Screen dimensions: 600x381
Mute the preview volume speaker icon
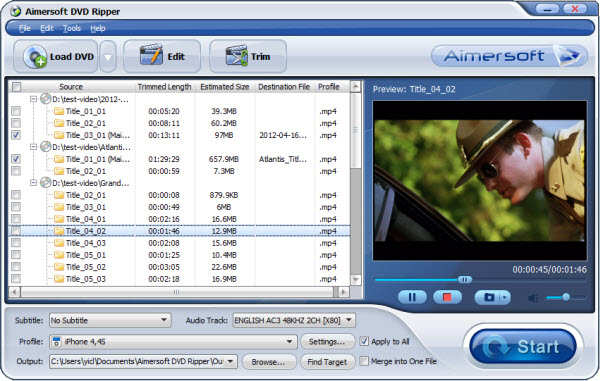(533, 297)
